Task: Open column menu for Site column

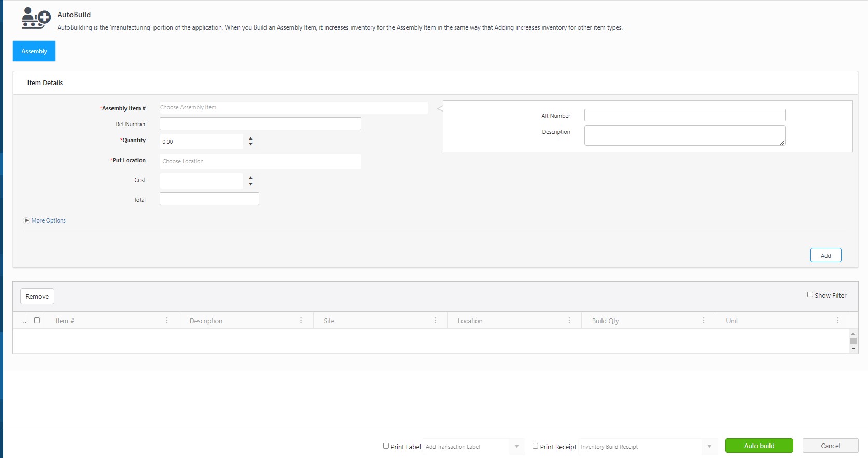Action: 435,321
